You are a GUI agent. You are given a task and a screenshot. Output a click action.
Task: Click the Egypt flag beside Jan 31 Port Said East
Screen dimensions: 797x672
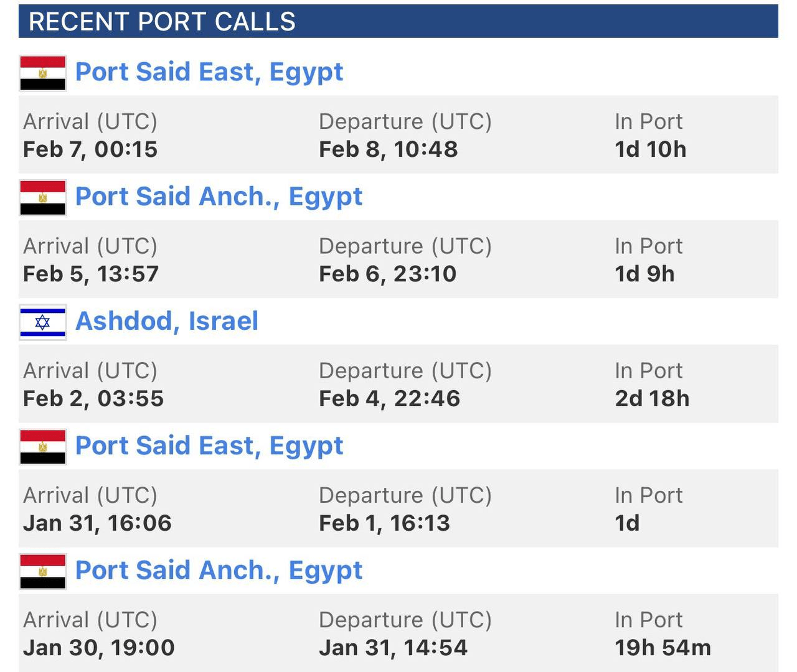[43, 447]
